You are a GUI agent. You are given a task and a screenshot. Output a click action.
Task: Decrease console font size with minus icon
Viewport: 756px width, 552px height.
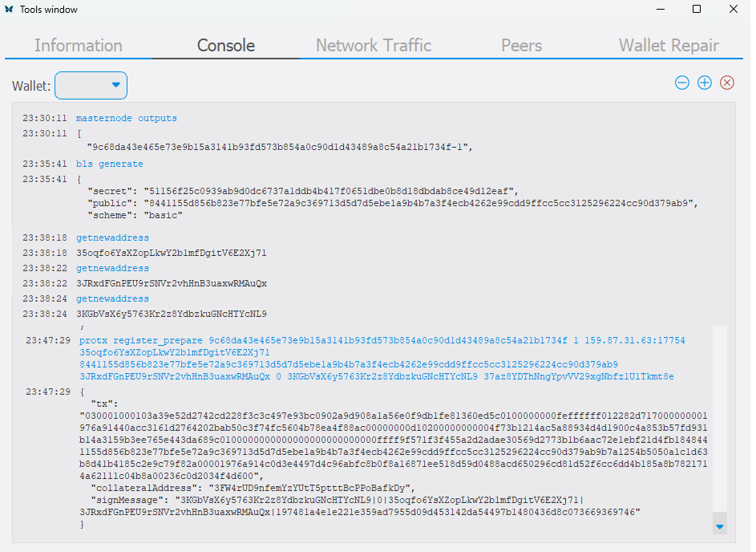coord(681,83)
